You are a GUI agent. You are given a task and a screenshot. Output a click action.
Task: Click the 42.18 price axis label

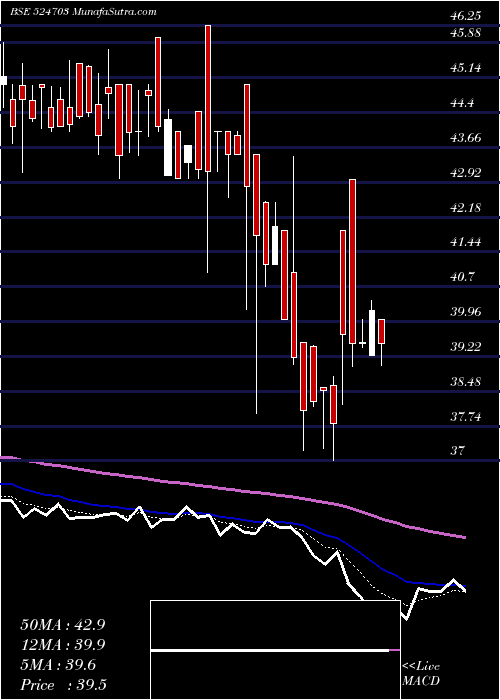pyautogui.click(x=465, y=207)
